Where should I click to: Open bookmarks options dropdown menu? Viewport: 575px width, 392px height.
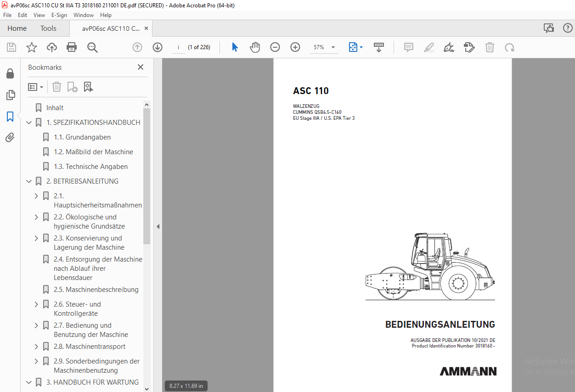[36, 87]
